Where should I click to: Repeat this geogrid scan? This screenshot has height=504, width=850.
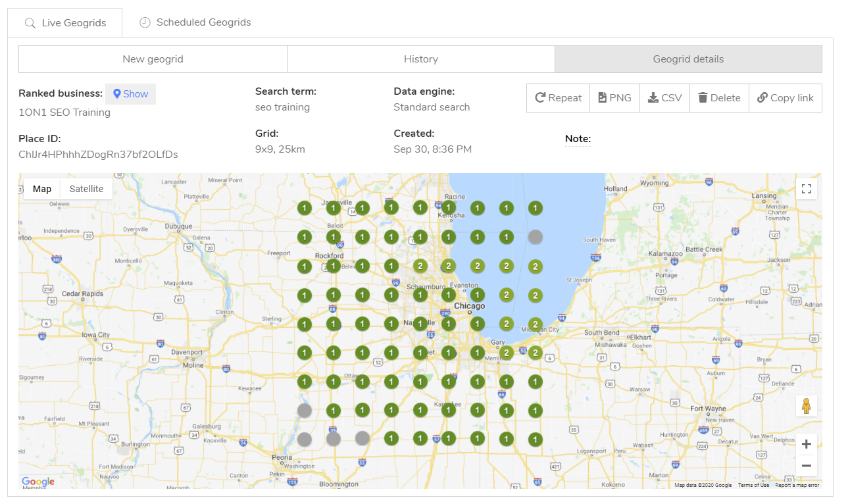coord(558,98)
